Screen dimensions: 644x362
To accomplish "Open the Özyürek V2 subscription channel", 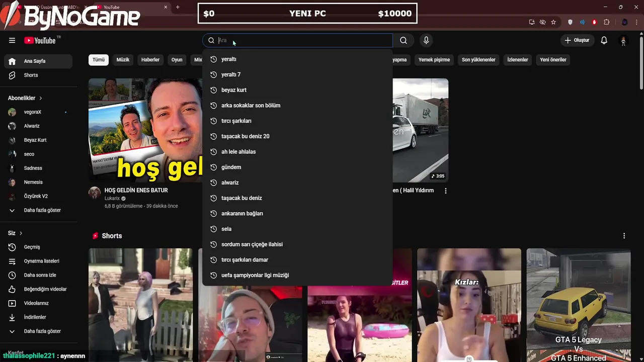I will (x=39, y=197).
